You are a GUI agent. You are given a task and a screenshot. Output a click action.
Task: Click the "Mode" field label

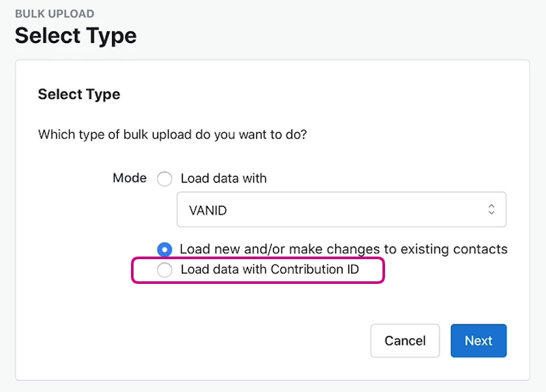130,178
